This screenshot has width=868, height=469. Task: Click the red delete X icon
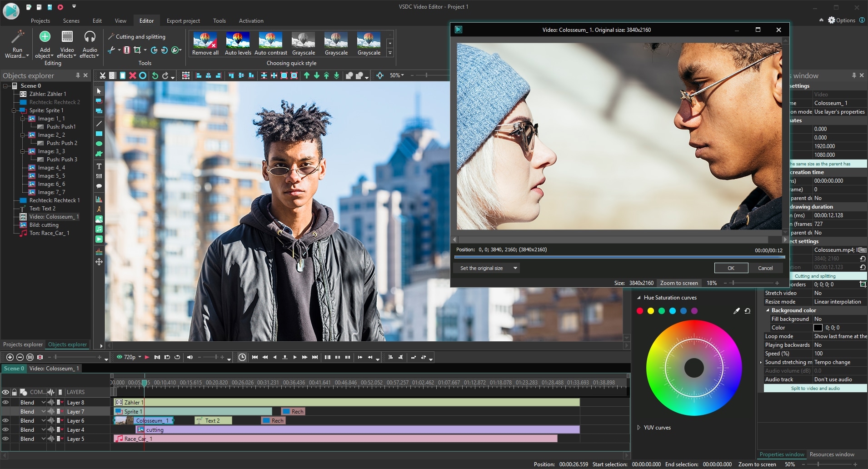[x=132, y=75]
